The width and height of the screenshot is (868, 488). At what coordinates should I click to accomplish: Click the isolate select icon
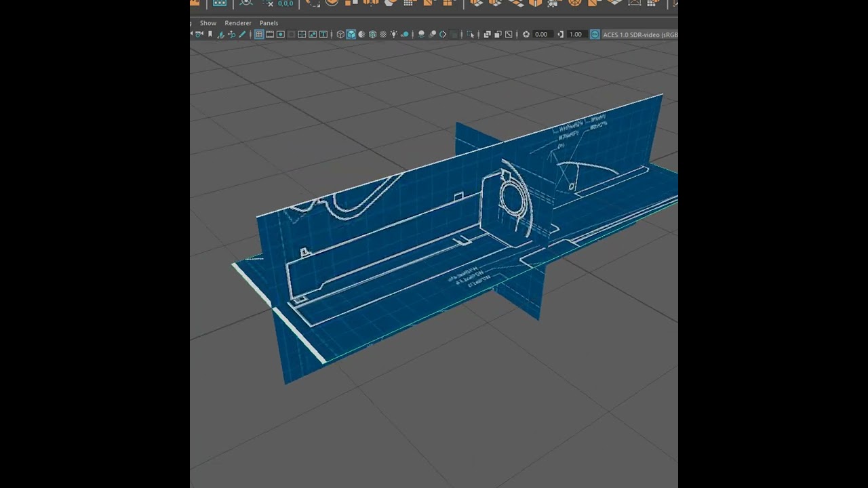point(471,34)
